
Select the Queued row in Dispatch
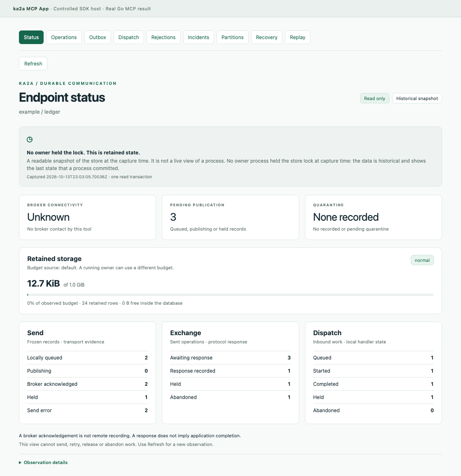(373, 357)
